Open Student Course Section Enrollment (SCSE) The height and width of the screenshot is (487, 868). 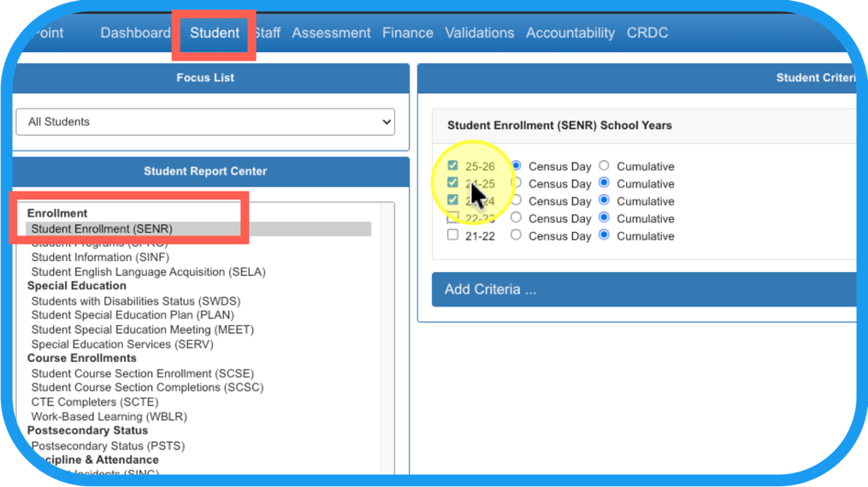(142, 373)
